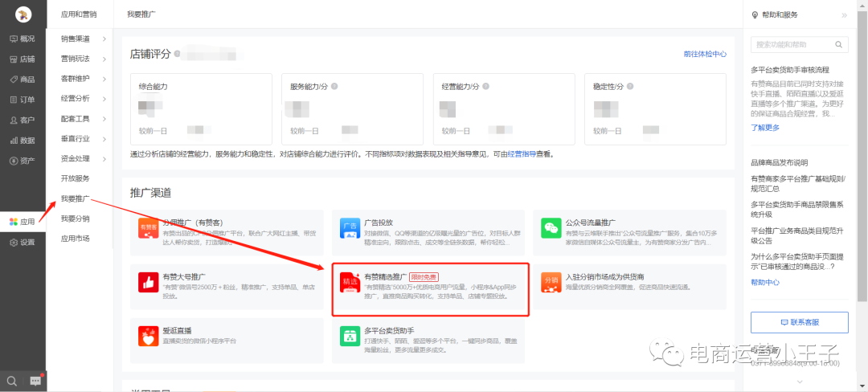
Task: Open the 前往体检中心 link
Action: point(705,54)
